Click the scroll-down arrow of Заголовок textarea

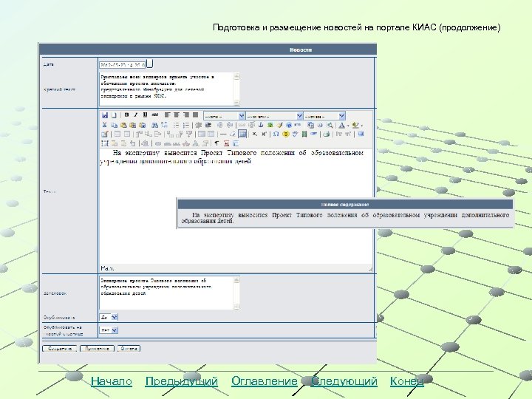coord(236,306)
